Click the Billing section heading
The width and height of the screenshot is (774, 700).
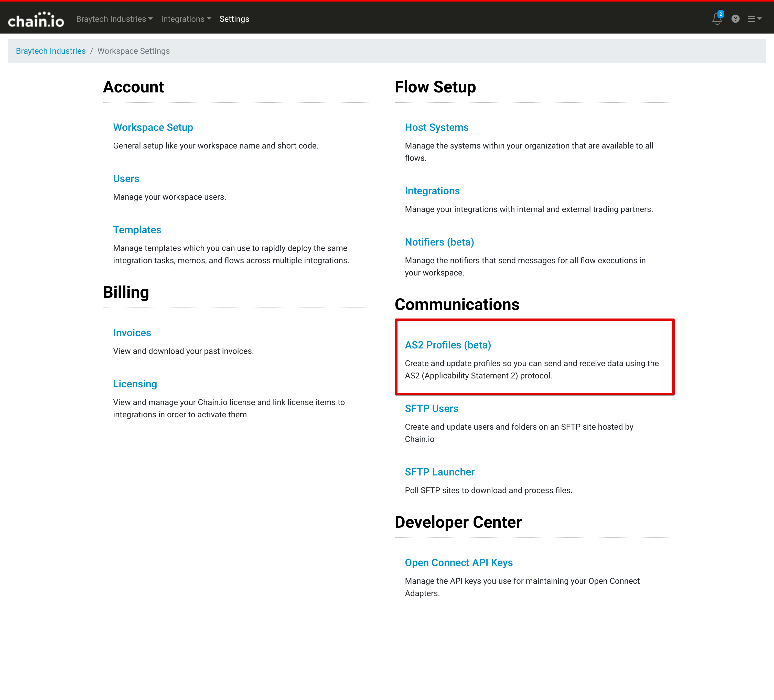pos(126,292)
